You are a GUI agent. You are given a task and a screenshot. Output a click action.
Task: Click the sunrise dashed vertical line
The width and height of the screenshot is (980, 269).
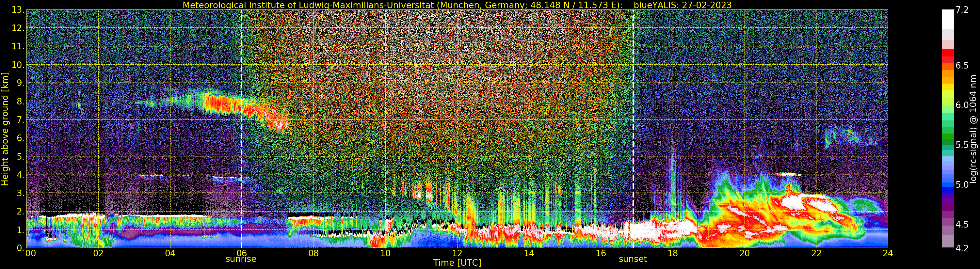point(242,129)
